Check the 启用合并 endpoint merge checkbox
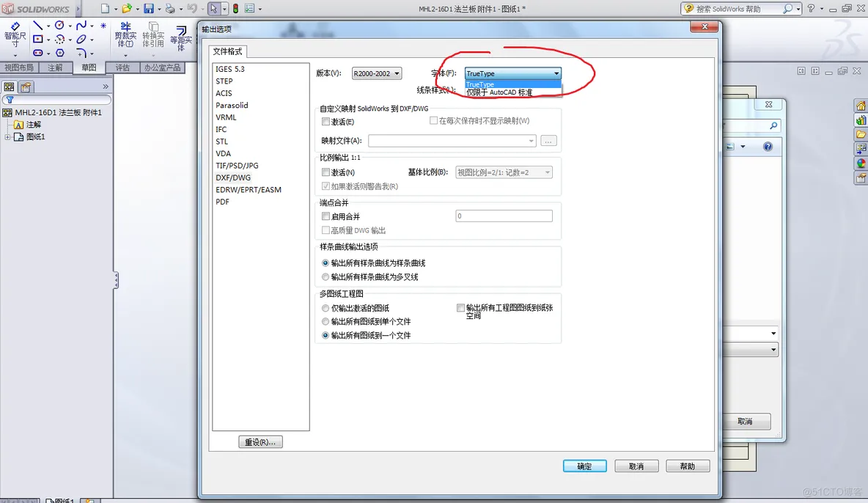 click(325, 216)
